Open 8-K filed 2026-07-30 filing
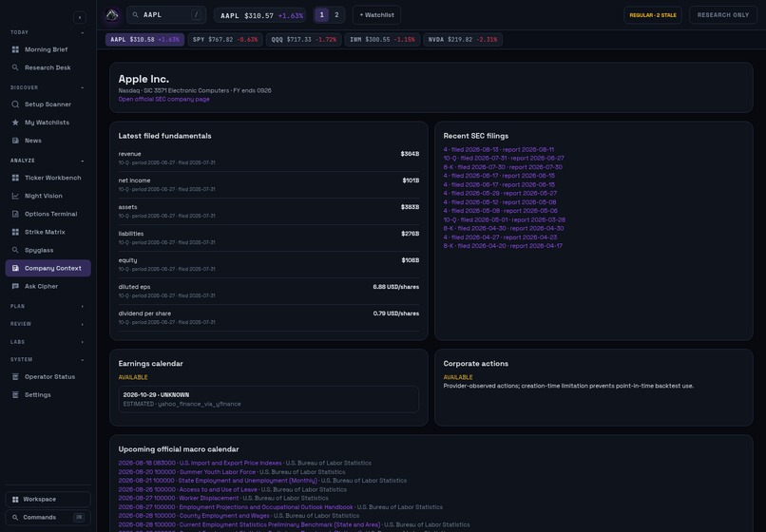The height and width of the screenshot is (532, 766). (x=503, y=167)
